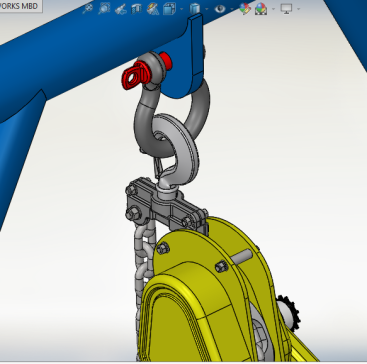Click the Apply Scene icon

(x=261, y=9)
